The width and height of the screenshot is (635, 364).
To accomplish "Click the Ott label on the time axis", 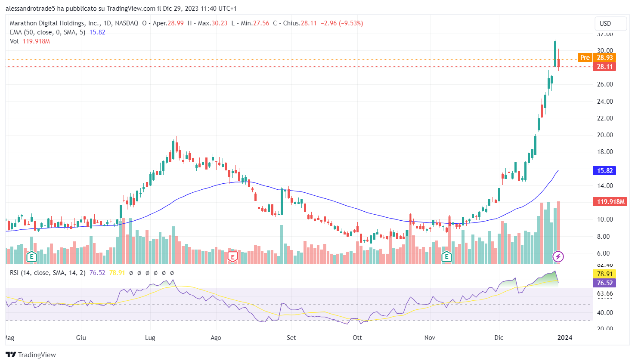I will tap(357, 338).
